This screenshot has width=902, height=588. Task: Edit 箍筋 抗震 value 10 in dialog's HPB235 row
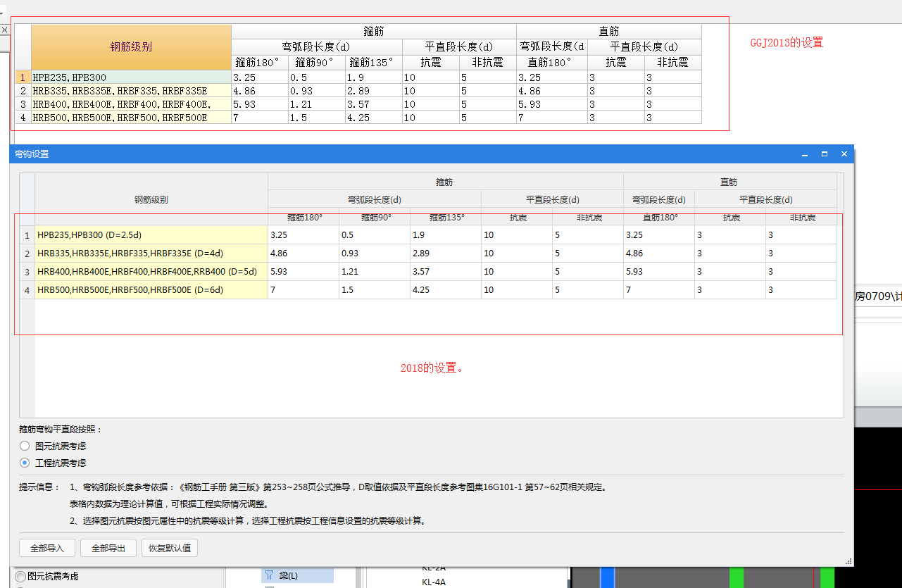(517, 235)
